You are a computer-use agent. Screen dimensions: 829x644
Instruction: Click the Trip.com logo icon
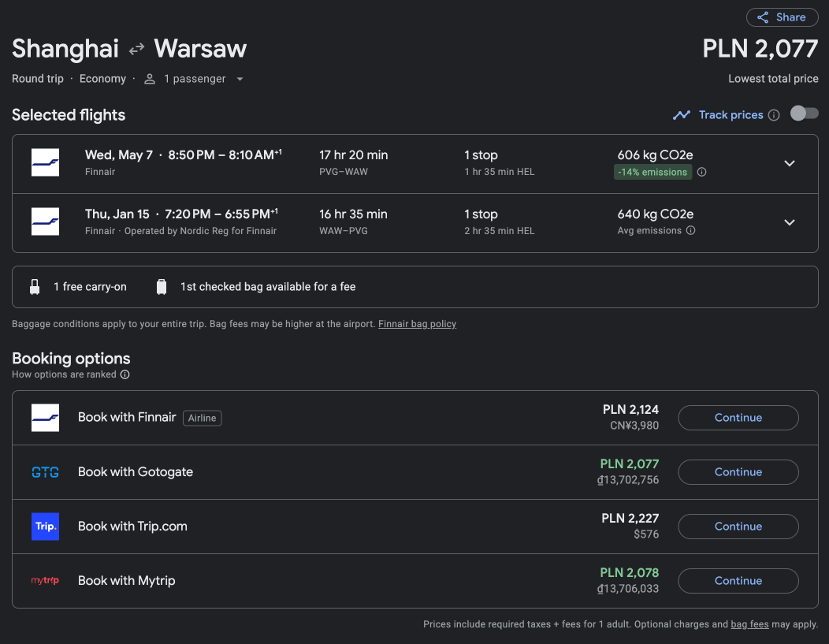pos(46,527)
